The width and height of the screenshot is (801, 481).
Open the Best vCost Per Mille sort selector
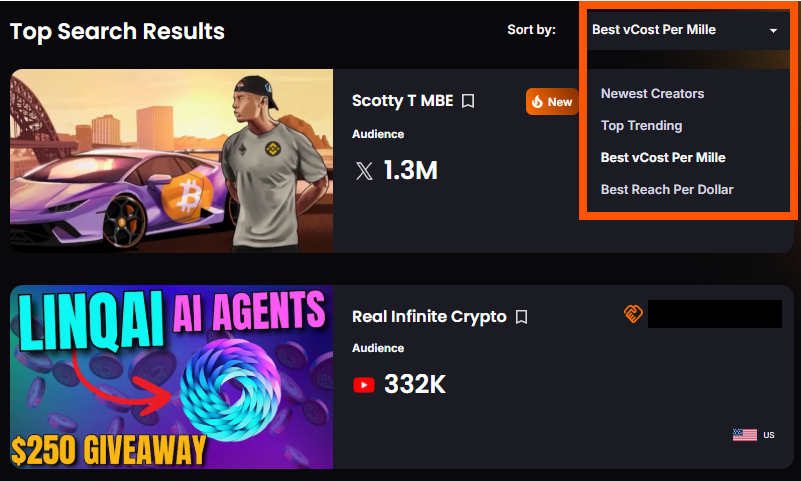pos(688,30)
